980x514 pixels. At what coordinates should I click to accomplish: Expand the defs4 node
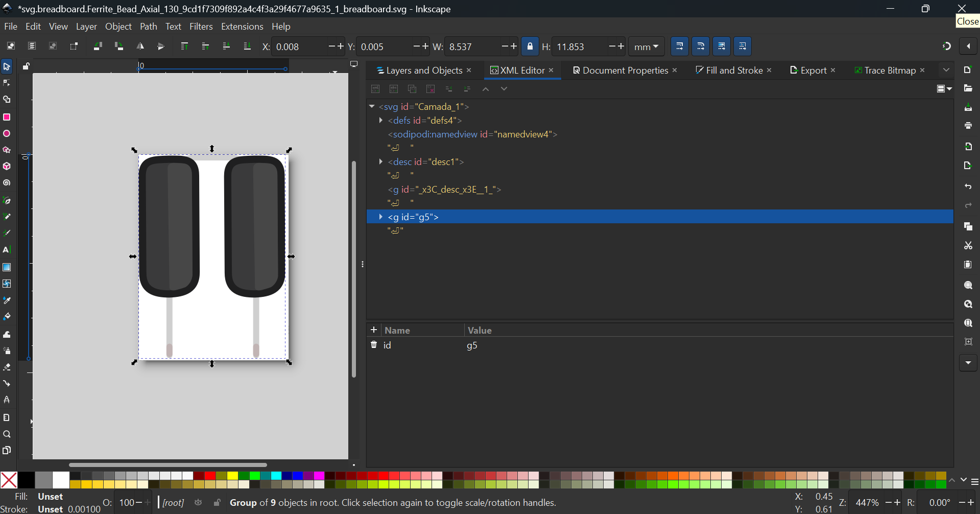click(381, 121)
